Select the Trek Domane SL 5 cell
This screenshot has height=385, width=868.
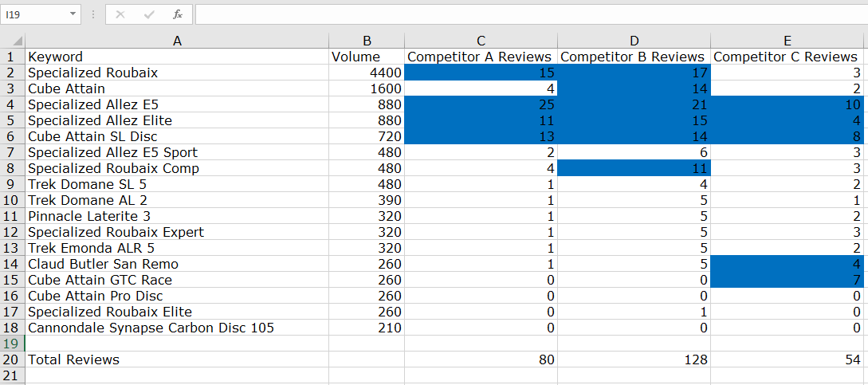177,184
